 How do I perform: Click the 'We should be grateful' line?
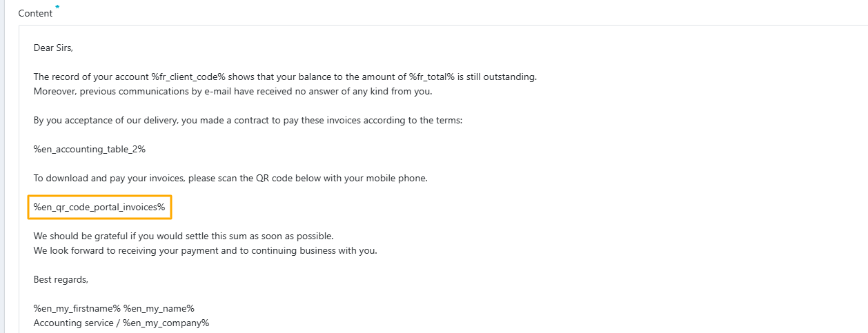[184, 236]
